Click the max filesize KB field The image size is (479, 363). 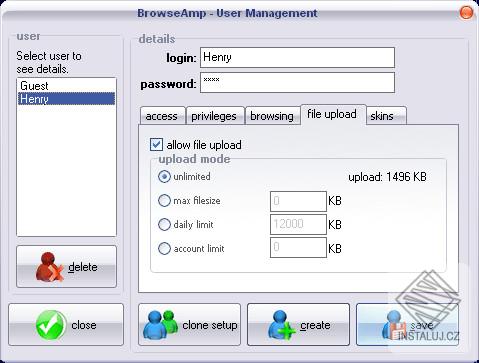tap(298, 201)
